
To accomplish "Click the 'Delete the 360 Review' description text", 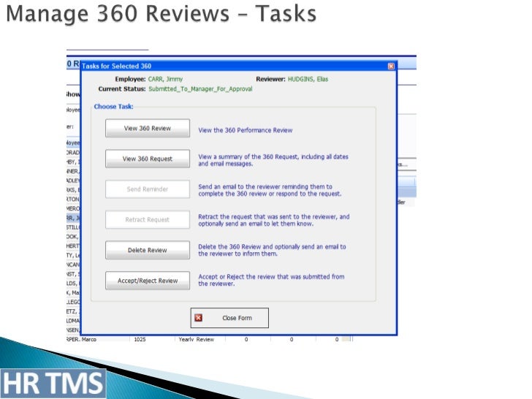I will click(x=272, y=250).
